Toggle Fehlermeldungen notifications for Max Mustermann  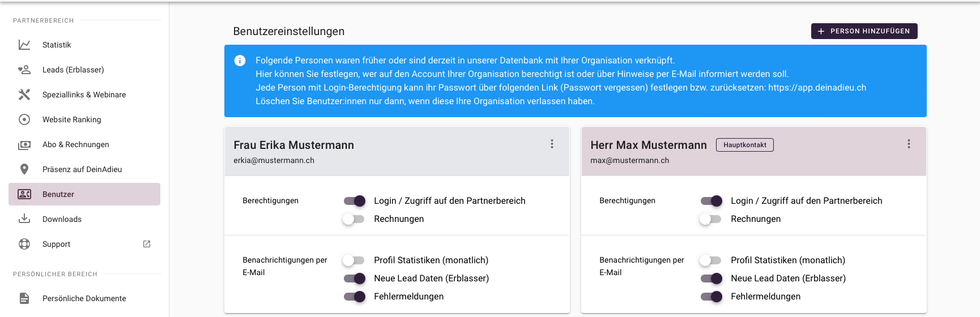click(x=711, y=297)
